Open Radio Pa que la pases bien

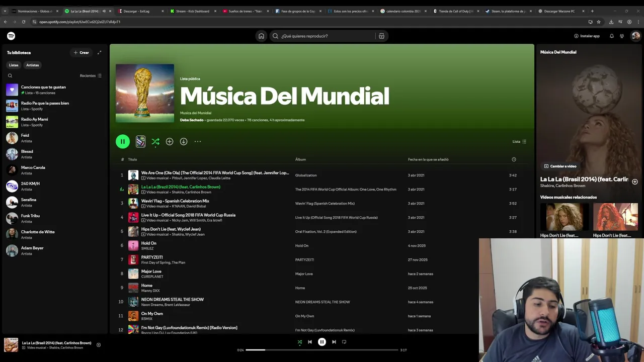click(55, 106)
